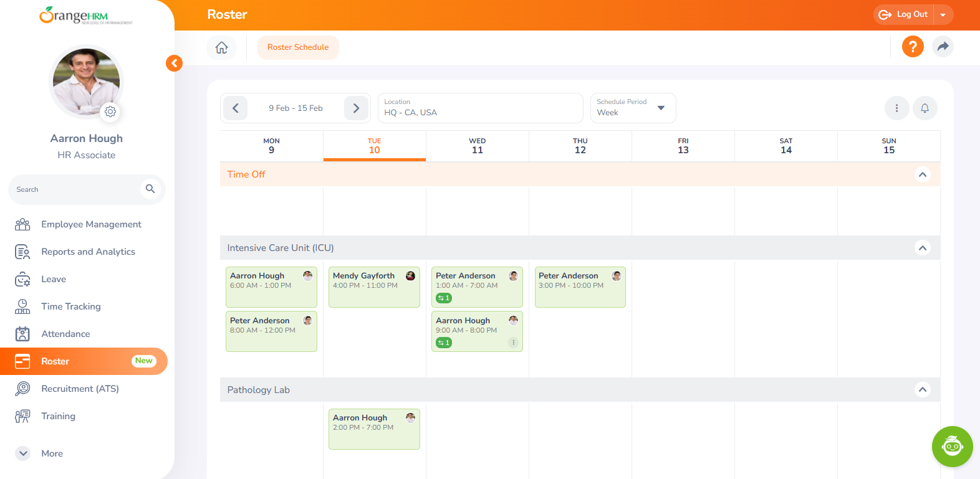Click the Location field HQ - CA, USA
980x479 pixels.
pyautogui.click(x=480, y=108)
